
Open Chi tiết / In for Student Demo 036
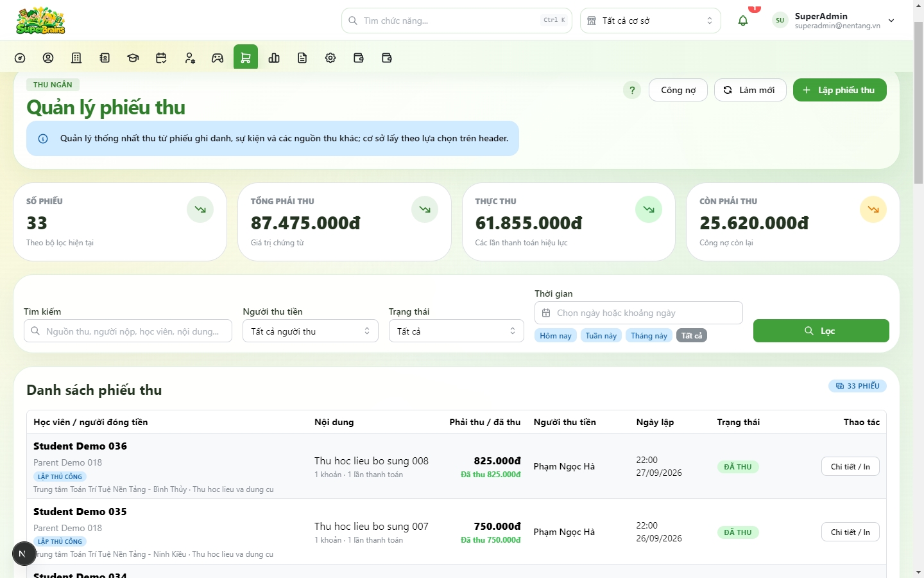click(850, 466)
